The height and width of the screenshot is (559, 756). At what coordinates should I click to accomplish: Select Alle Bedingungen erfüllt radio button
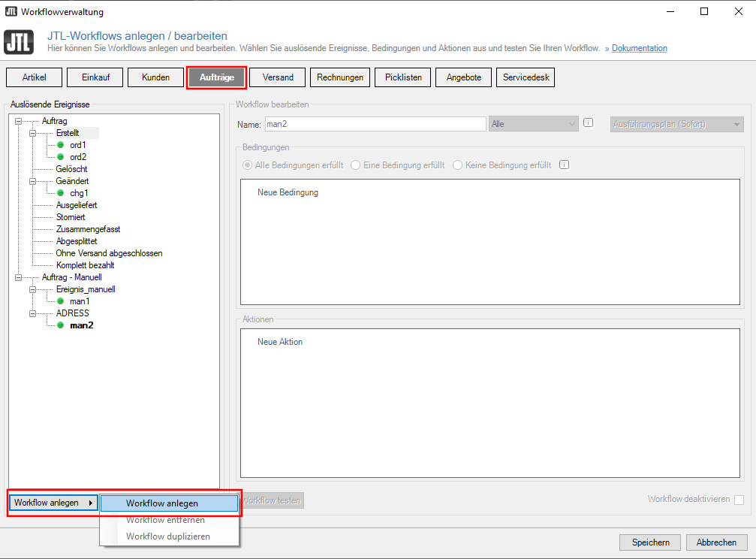(247, 165)
